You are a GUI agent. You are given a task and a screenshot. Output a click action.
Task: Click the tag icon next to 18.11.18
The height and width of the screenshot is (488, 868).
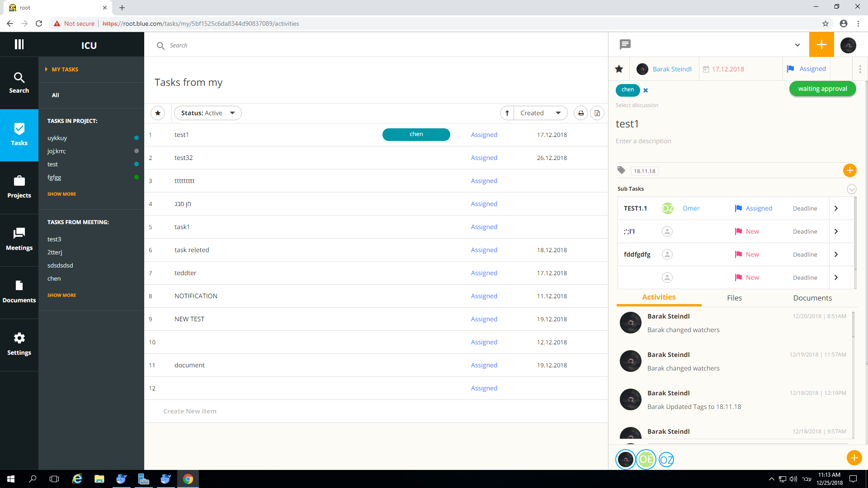621,170
